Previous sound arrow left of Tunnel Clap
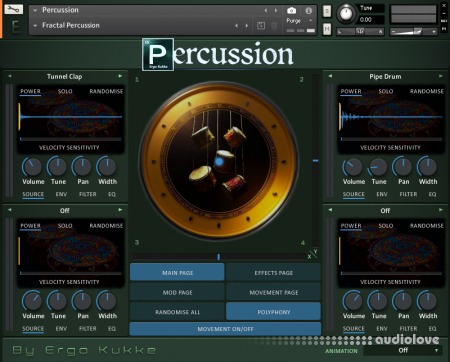 (10, 76)
